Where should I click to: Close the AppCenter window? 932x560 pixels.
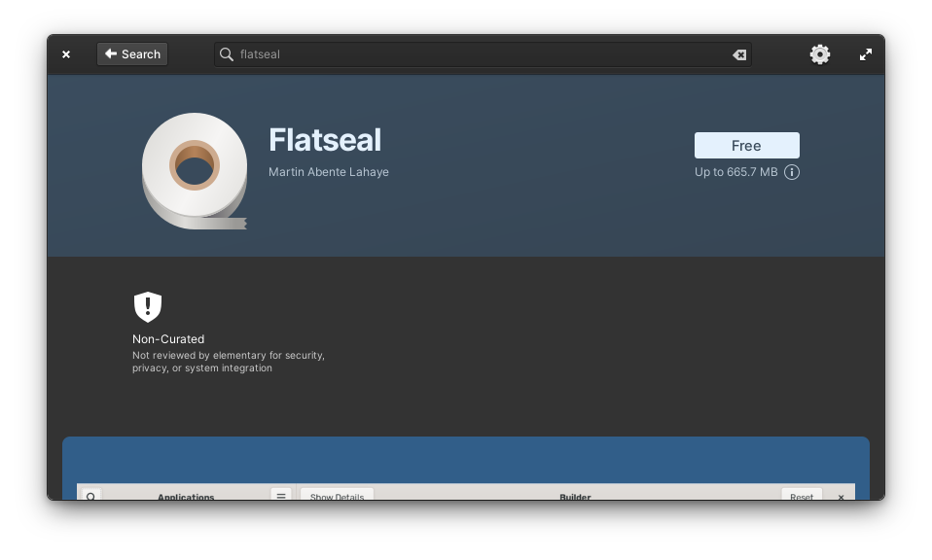(66, 54)
